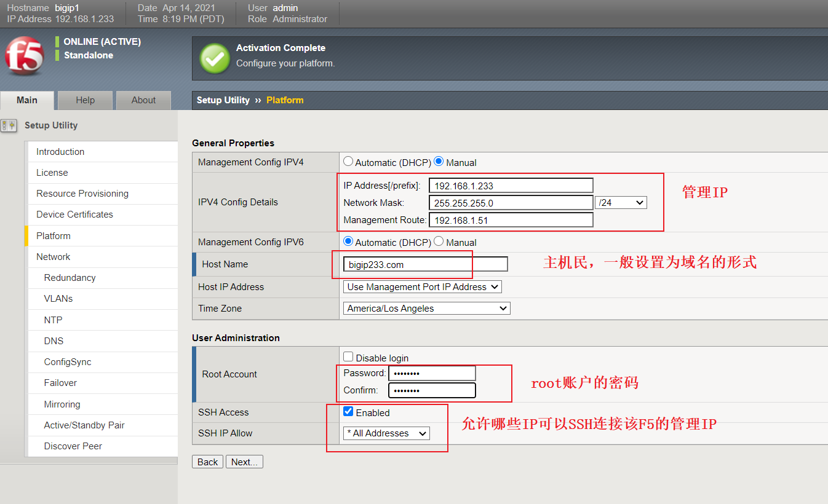Screen dimensions: 828x504
Task: Click the Next button
Action: [x=244, y=461]
